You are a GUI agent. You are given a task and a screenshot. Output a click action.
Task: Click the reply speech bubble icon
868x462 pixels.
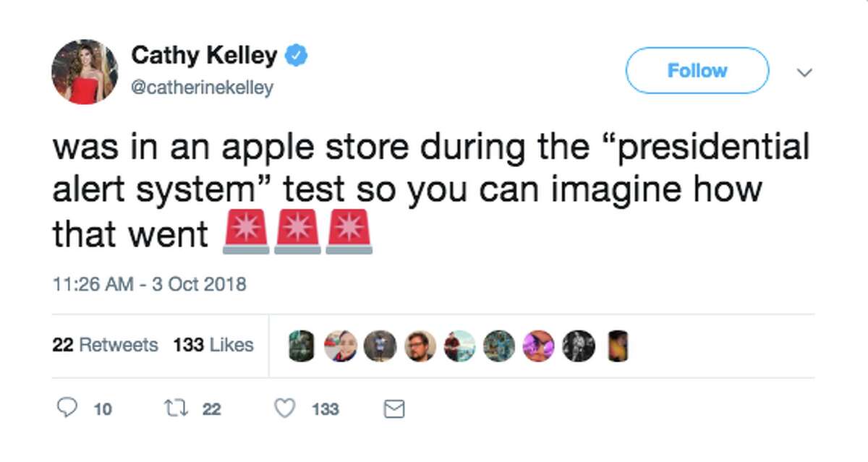coord(68,408)
